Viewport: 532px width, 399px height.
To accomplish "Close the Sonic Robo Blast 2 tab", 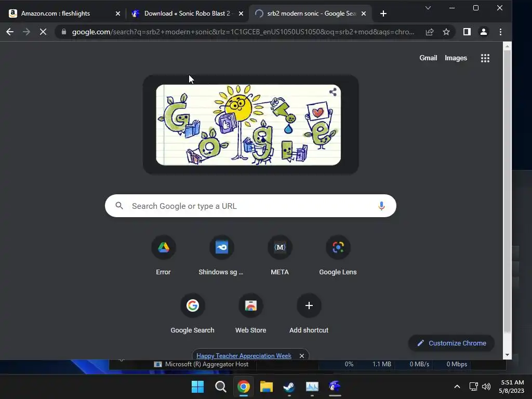I will click(241, 14).
